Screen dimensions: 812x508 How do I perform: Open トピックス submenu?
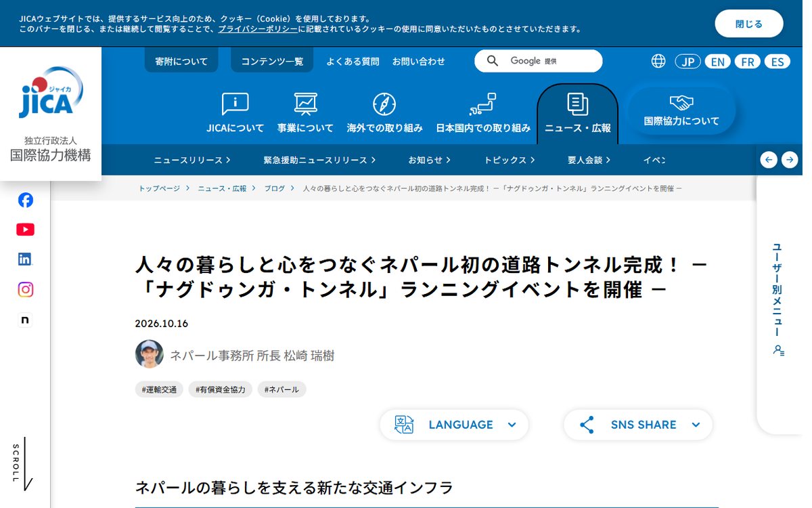click(x=510, y=160)
